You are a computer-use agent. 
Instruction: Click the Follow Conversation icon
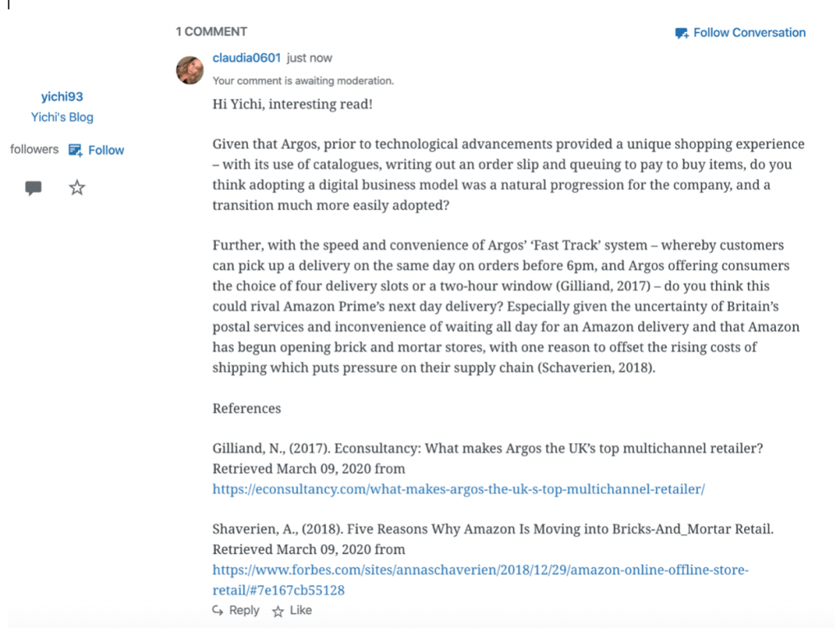click(682, 34)
